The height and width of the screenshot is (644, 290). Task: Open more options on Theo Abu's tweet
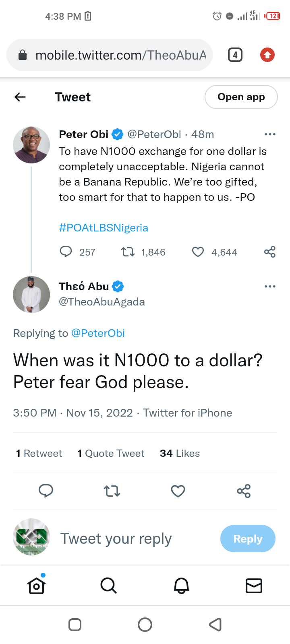coord(270,286)
